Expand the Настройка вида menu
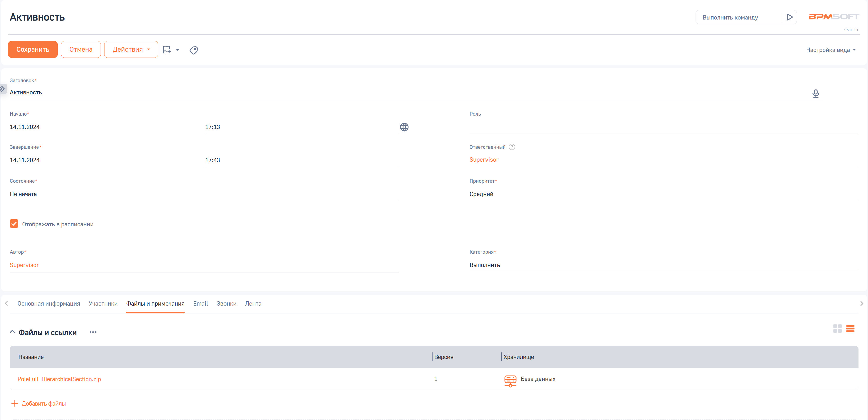 pos(830,50)
